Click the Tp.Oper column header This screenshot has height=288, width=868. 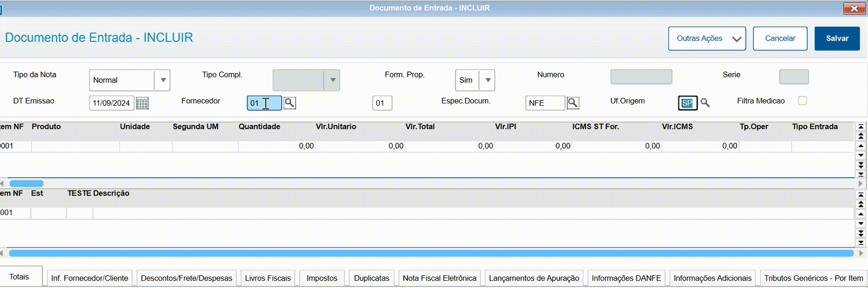click(x=754, y=127)
